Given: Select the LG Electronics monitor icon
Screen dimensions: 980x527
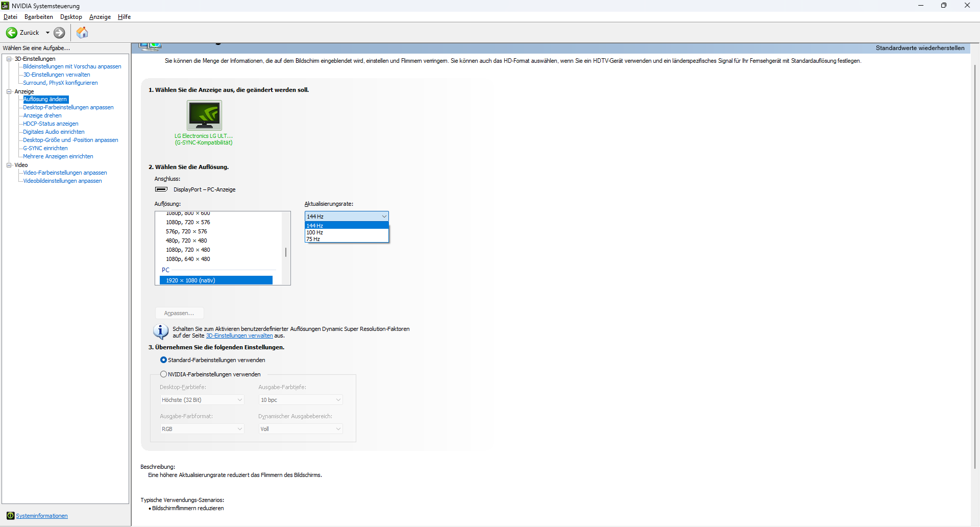Looking at the screenshot, I should [x=204, y=115].
